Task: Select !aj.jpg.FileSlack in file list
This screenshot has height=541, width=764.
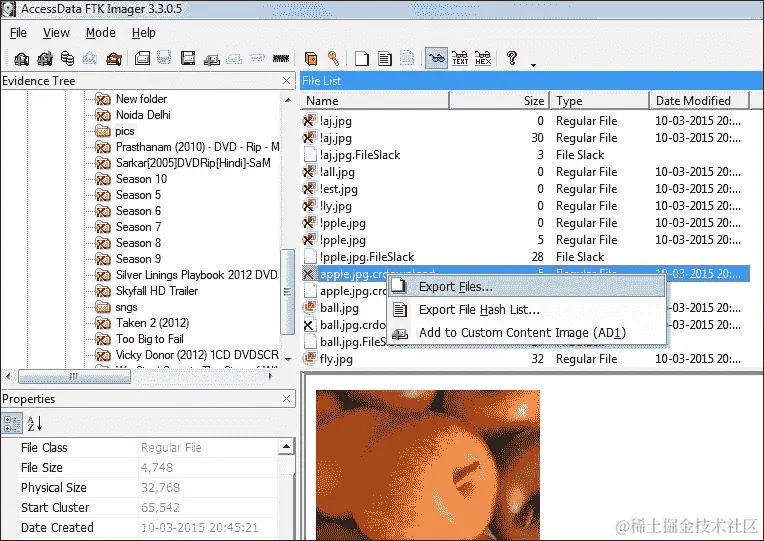Action: (360, 155)
